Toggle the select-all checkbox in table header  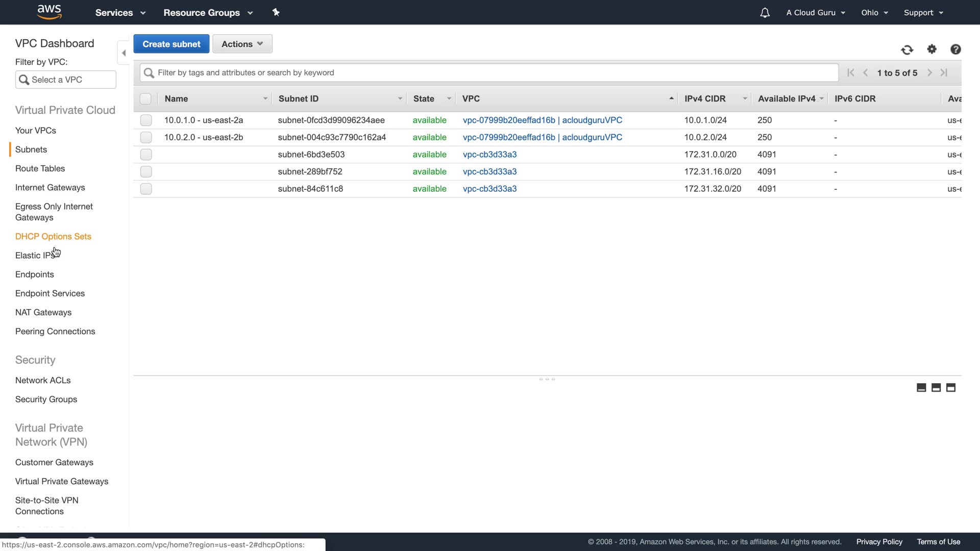145,99
